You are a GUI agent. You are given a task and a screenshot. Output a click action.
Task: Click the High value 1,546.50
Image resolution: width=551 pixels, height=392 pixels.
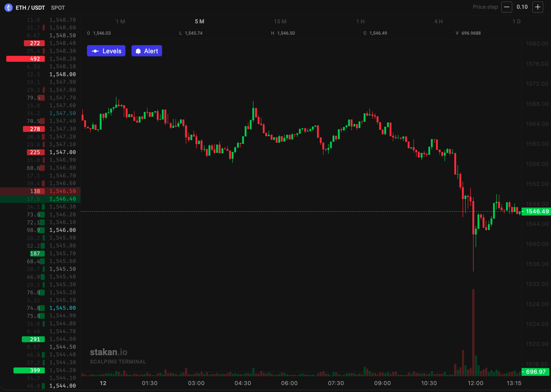pyautogui.click(x=286, y=33)
